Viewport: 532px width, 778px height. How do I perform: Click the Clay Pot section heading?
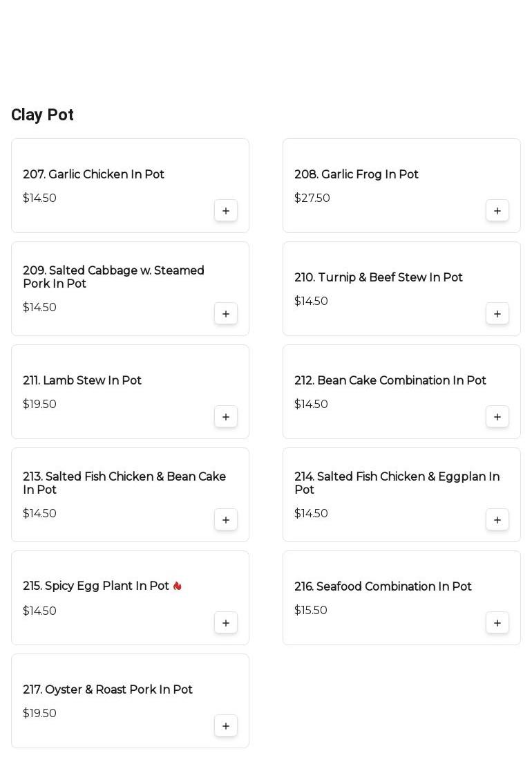(42, 115)
